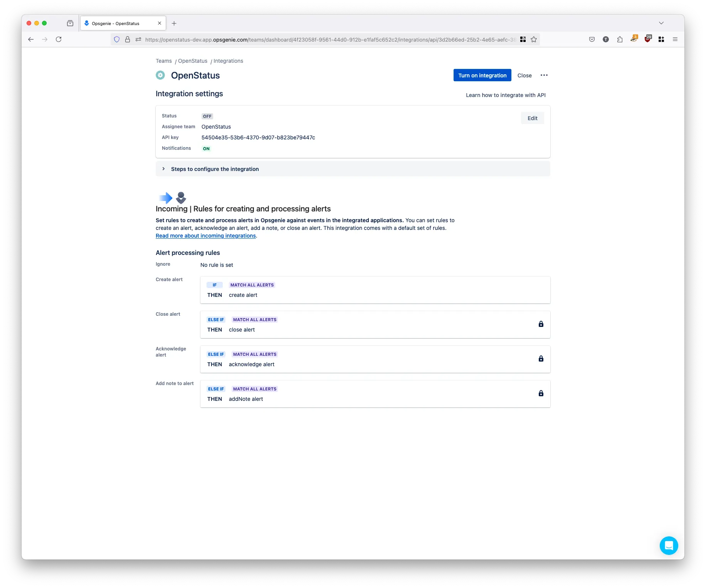Expand Steps to configure the integration
This screenshot has width=706, height=588.
coord(215,169)
